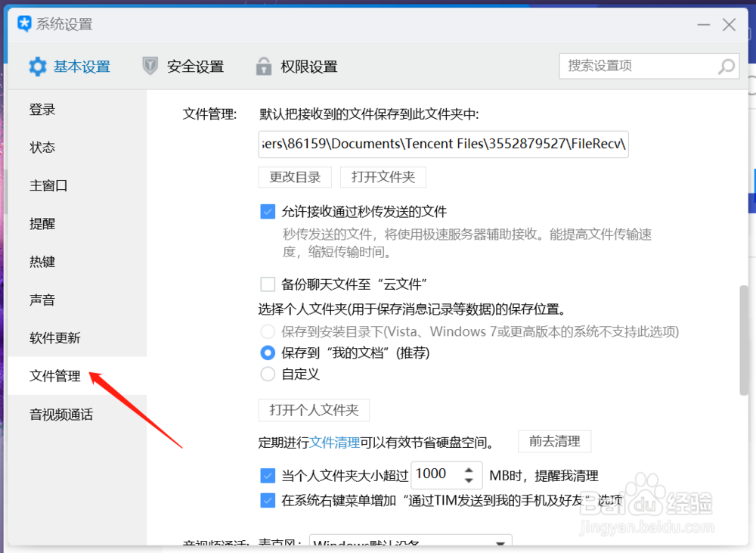This screenshot has width=756, height=553.
Task: Click the shield icon for 安全设置
Action: 149,67
